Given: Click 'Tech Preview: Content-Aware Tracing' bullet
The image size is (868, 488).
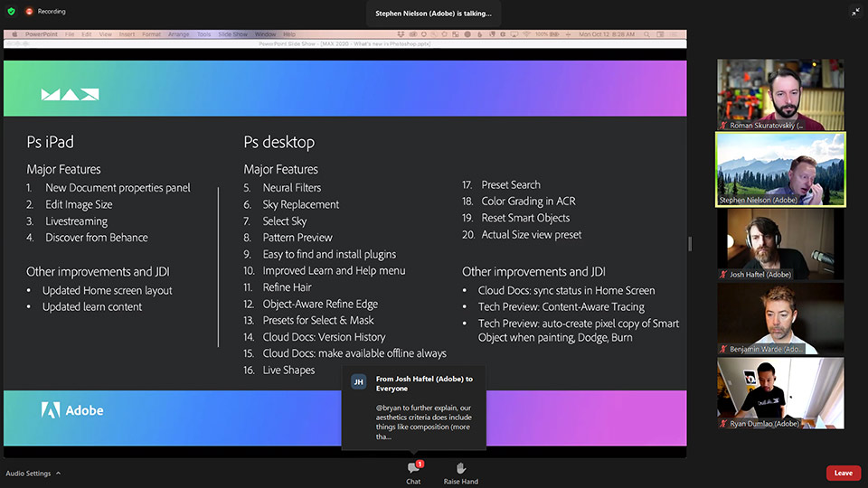Looking at the screenshot, I should point(561,306).
